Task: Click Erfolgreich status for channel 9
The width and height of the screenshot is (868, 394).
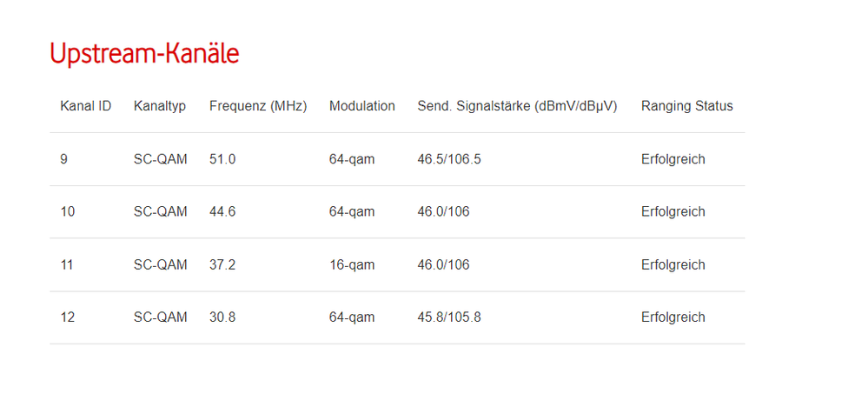Action: 673,159
